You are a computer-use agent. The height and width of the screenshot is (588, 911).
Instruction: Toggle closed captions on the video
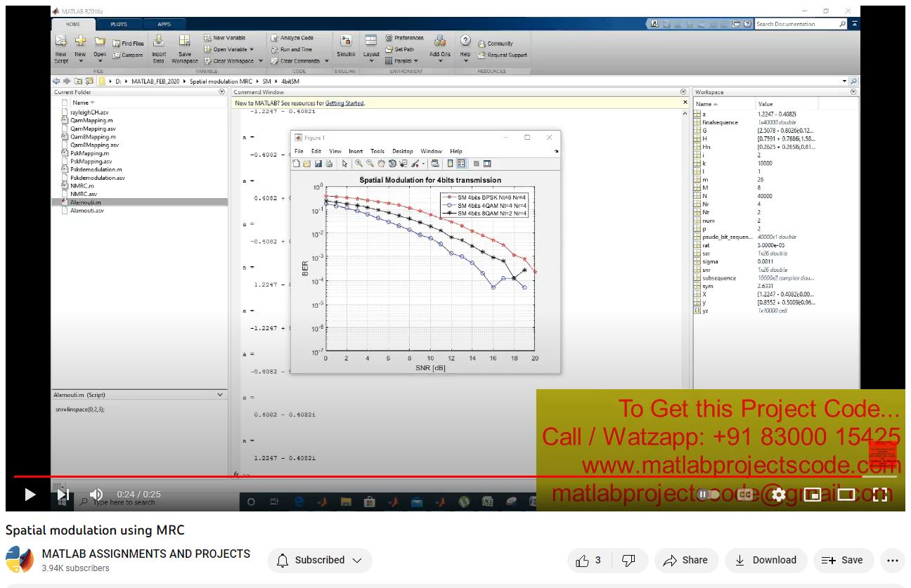[745, 495]
